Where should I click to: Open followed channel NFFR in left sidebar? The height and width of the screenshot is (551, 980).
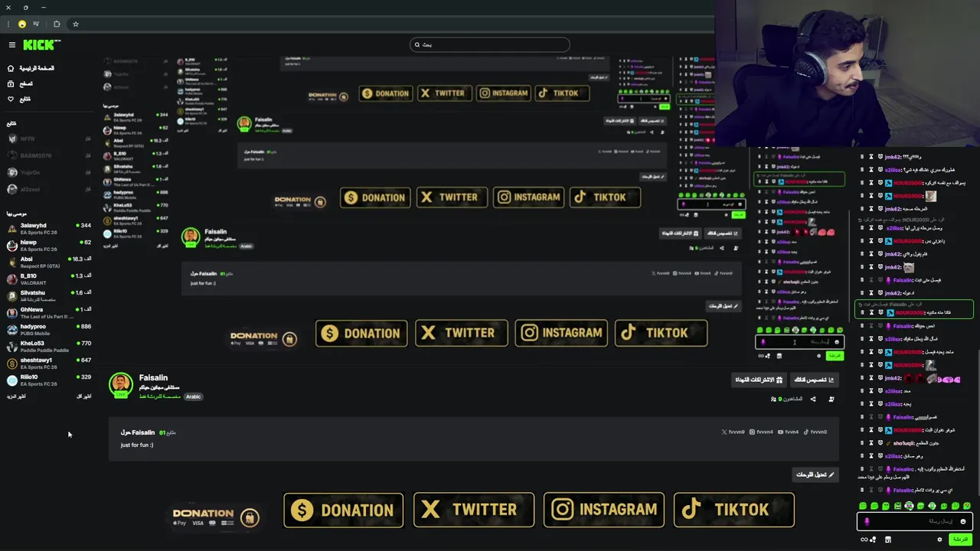pos(49,139)
